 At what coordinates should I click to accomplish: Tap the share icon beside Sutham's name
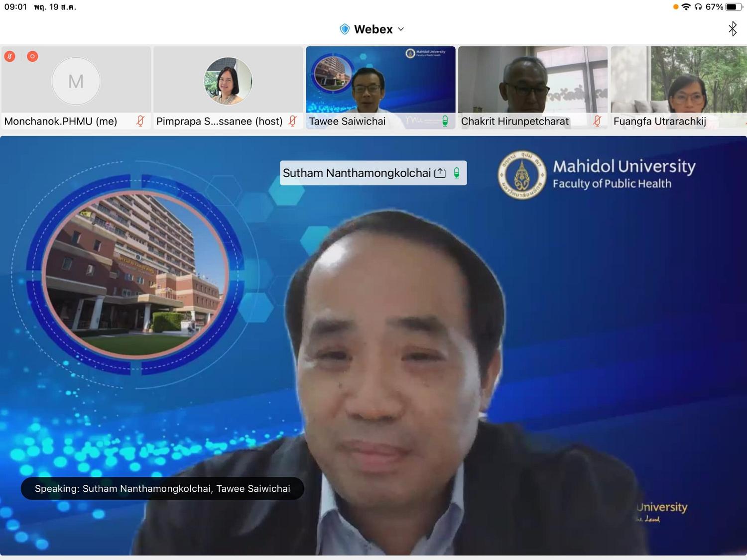440,173
